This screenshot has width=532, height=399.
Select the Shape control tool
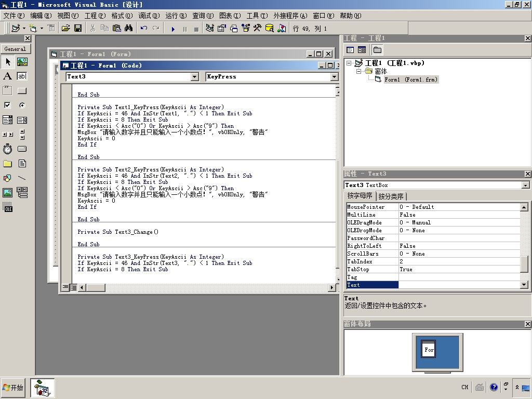click(x=7, y=178)
